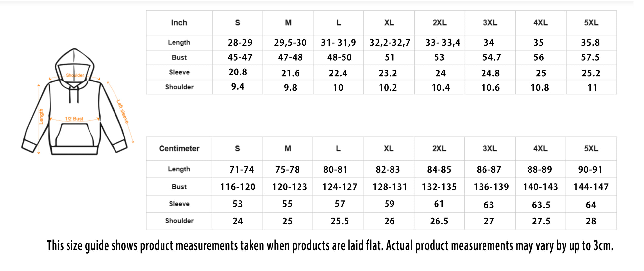Click the 1/2 Bust label on hoodie

(74, 119)
